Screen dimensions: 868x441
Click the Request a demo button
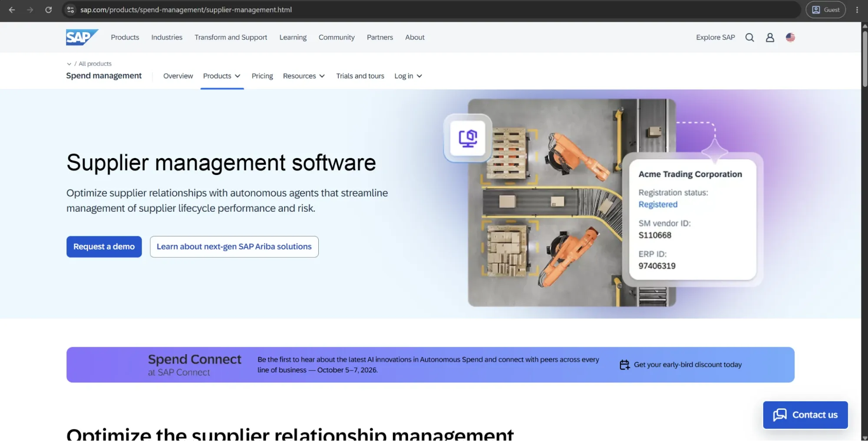pos(104,247)
